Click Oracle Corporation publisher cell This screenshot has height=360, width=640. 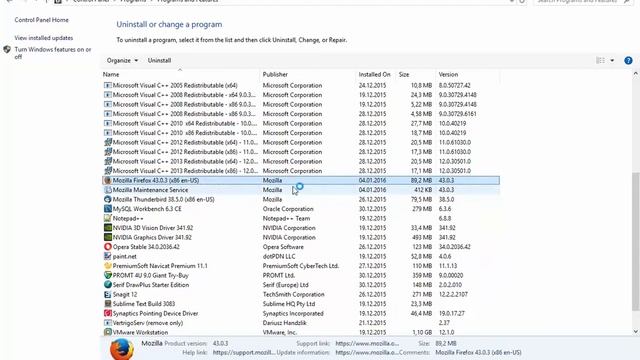click(x=288, y=209)
